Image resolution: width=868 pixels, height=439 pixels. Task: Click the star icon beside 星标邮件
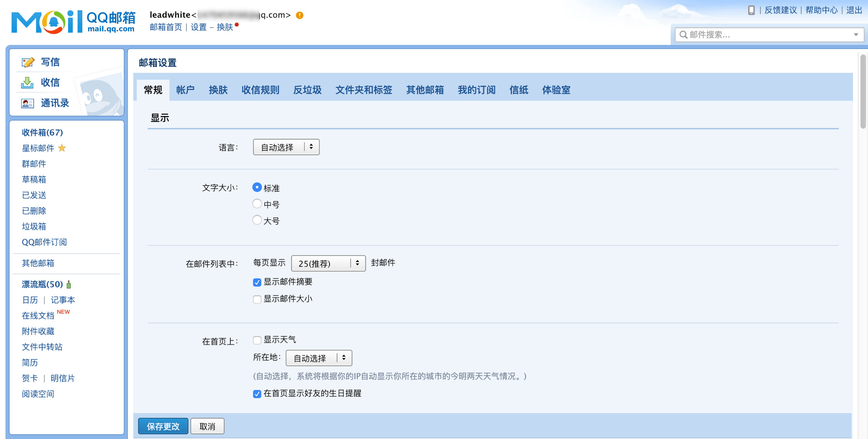click(x=62, y=148)
